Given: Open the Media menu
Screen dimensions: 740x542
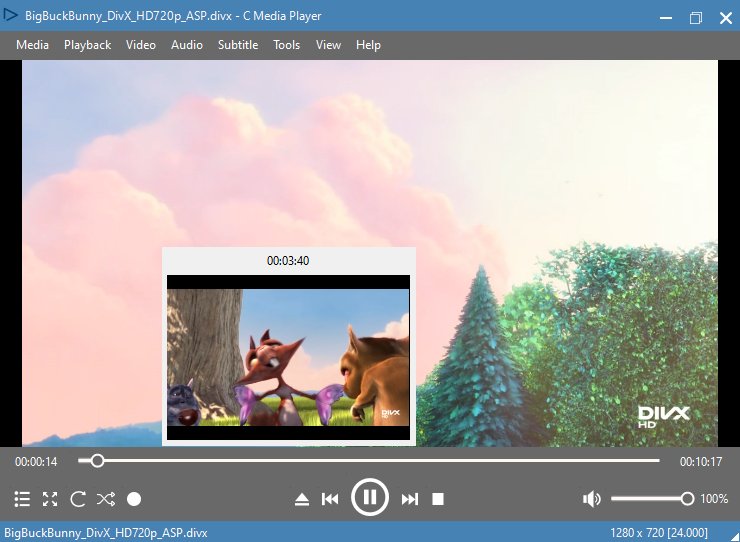Looking at the screenshot, I should click(32, 45).
